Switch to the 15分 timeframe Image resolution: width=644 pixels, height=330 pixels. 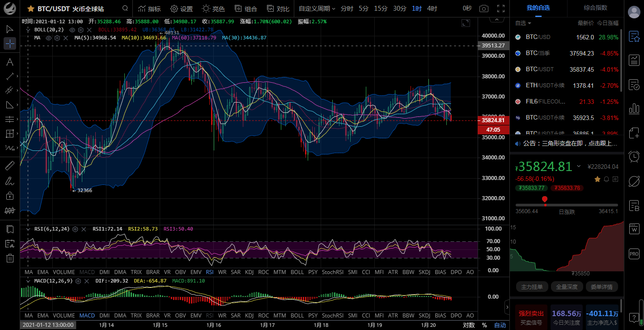[381, 9]
